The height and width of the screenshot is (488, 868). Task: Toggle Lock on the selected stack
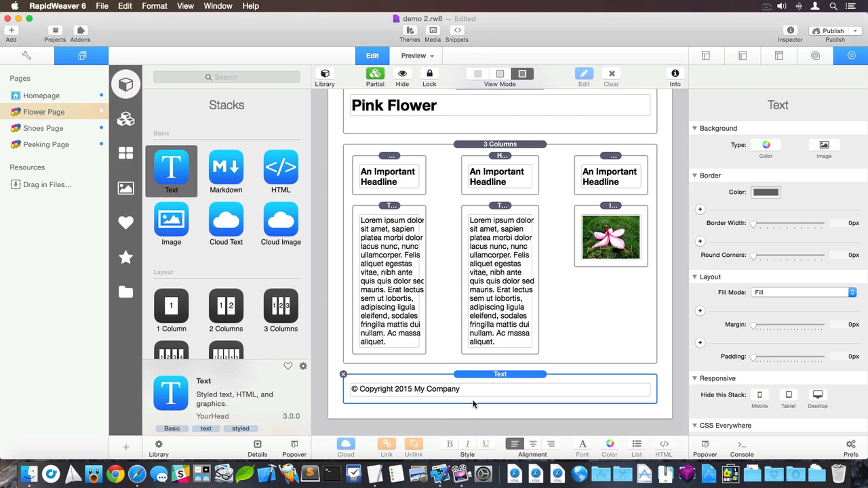[x=429, y=77]
